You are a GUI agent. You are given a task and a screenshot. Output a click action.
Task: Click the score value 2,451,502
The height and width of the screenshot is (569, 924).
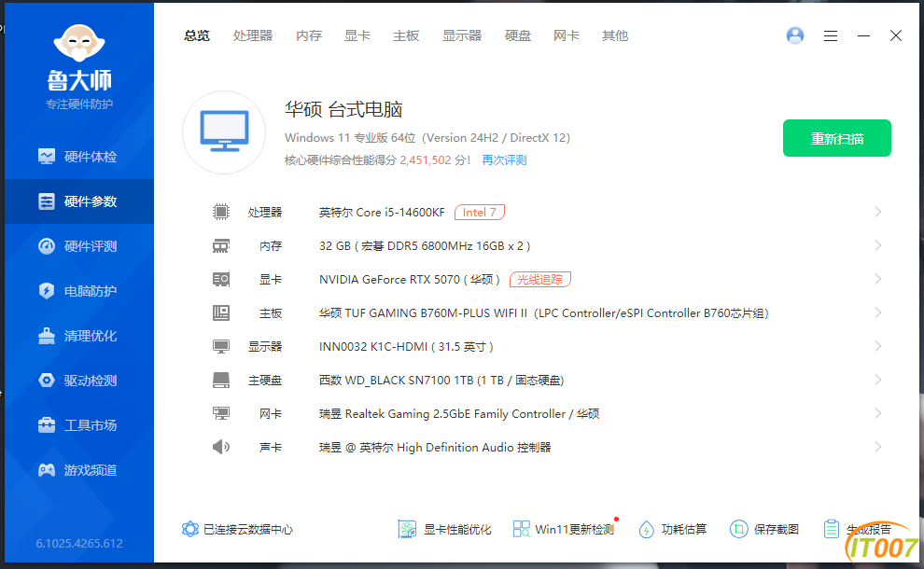426,160
